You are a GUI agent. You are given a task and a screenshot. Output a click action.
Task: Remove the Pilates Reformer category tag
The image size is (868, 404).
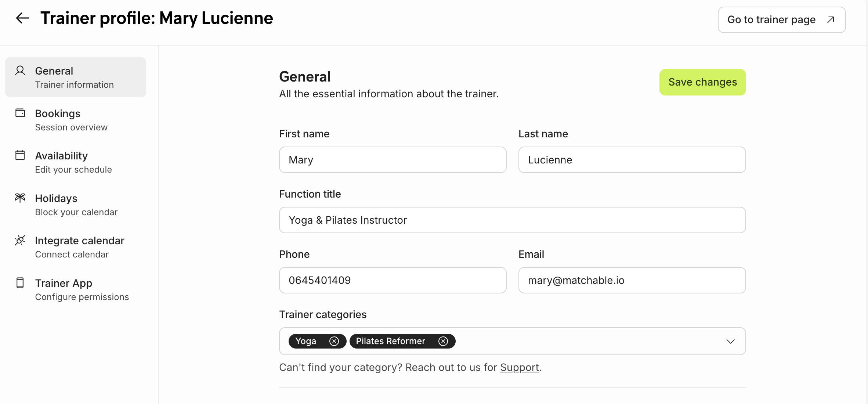pos(443,341)
